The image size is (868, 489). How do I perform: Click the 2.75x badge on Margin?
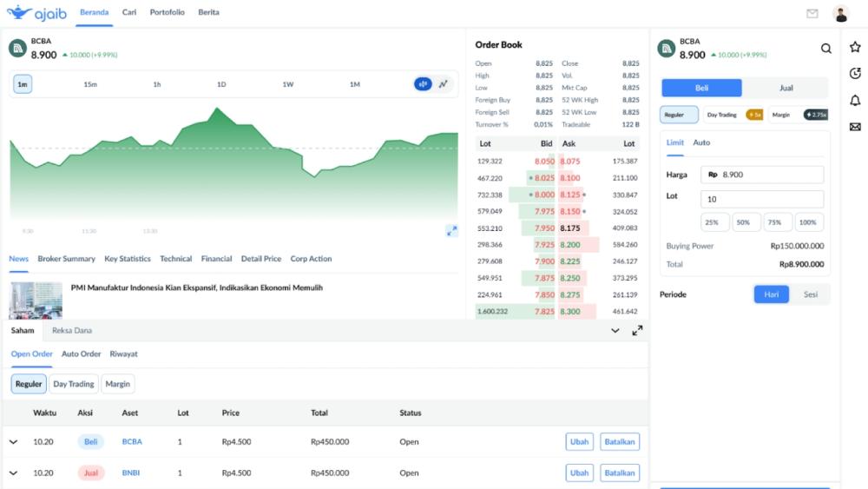[816, 115]
